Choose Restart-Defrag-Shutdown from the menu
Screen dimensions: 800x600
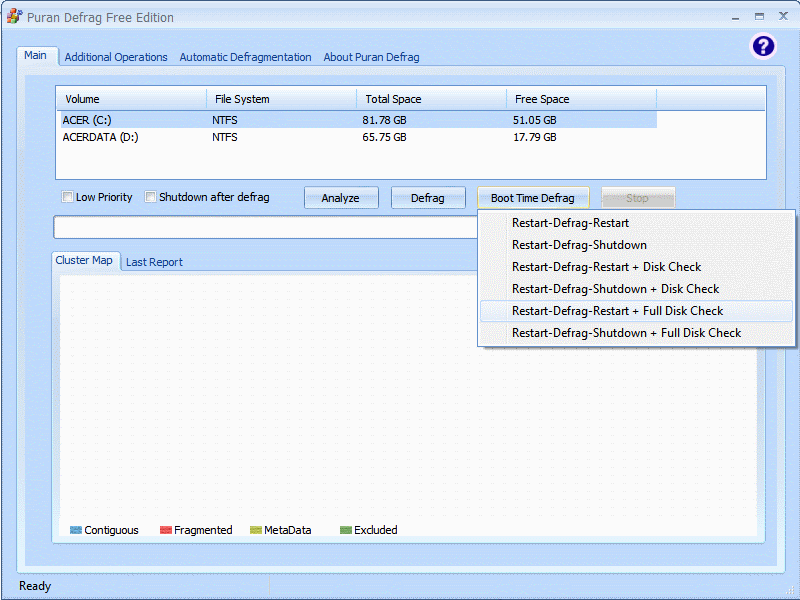(x=636, y=245)
